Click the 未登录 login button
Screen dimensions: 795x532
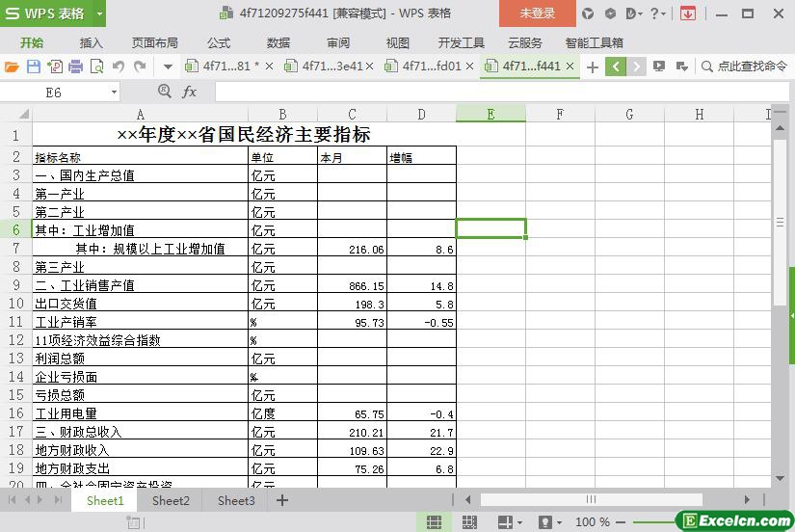point(538,13)
